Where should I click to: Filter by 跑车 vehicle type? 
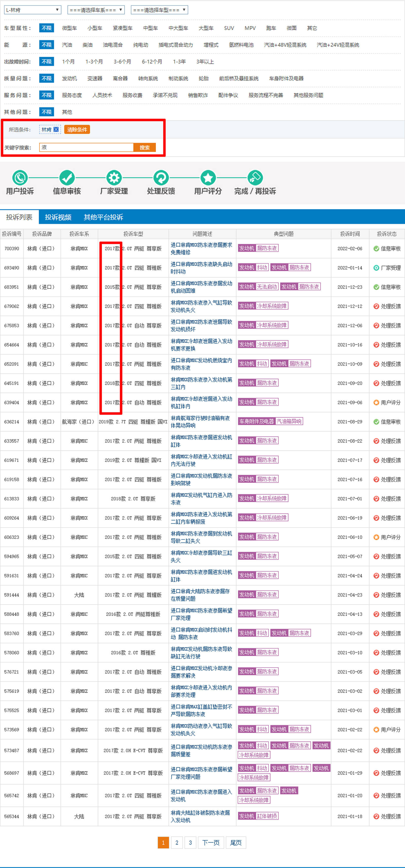coord(271,28)
